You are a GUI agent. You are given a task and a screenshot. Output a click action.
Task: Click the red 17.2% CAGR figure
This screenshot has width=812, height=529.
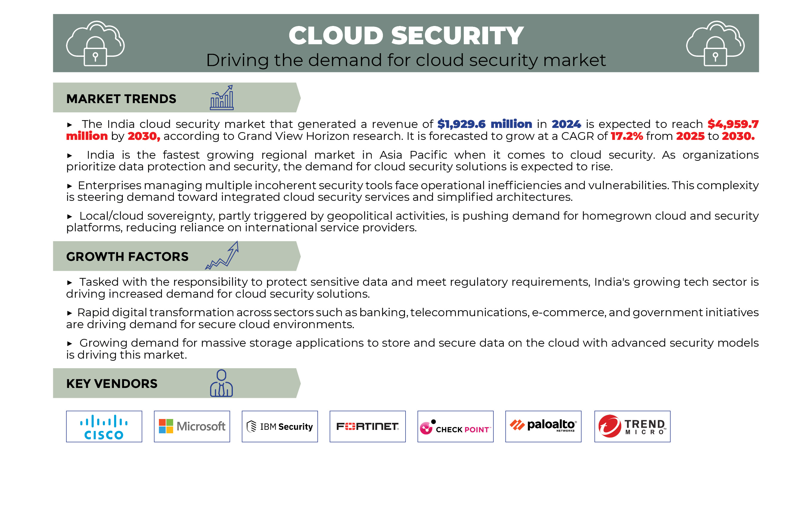tap(626, 136)
